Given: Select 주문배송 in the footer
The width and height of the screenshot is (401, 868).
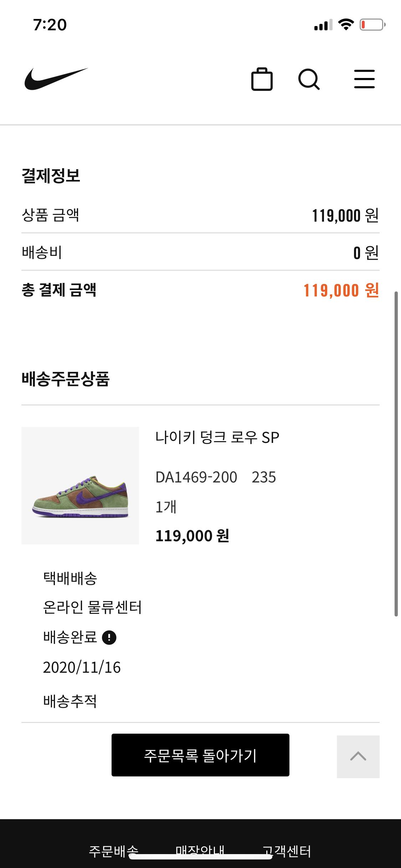Looking at the screenshot, I should (113, 851).
